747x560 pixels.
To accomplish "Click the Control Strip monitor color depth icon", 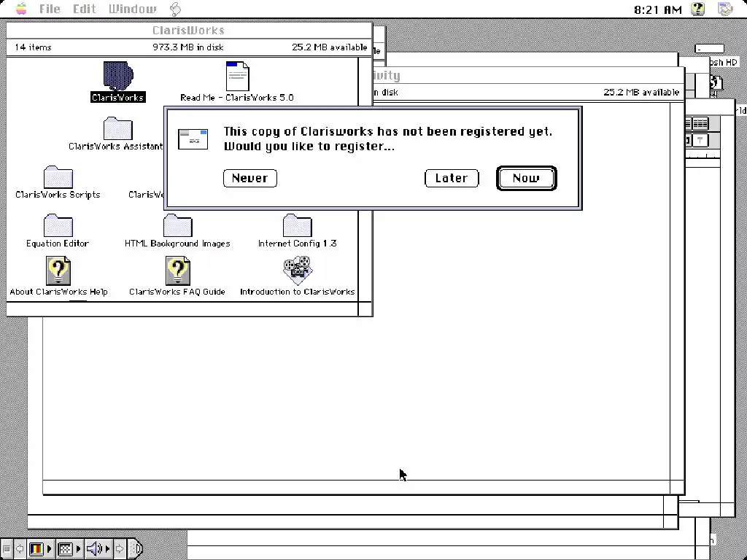I will (x=36, y=549).
